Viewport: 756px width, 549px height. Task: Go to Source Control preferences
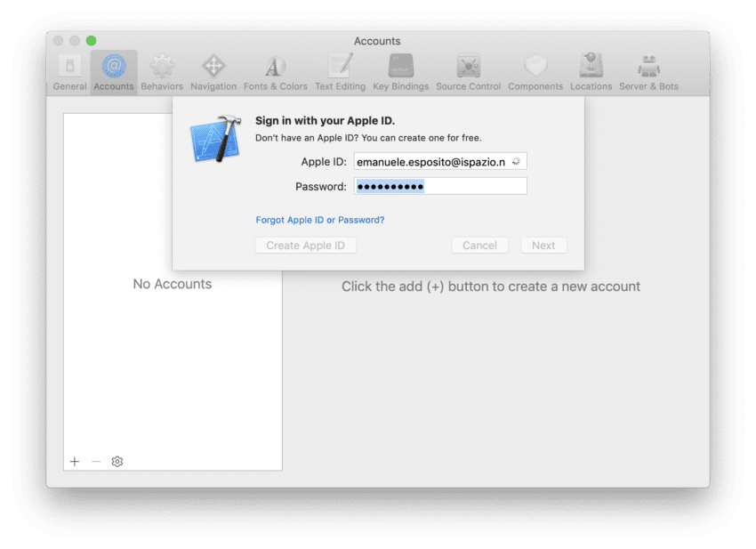[x=468, y=72]
